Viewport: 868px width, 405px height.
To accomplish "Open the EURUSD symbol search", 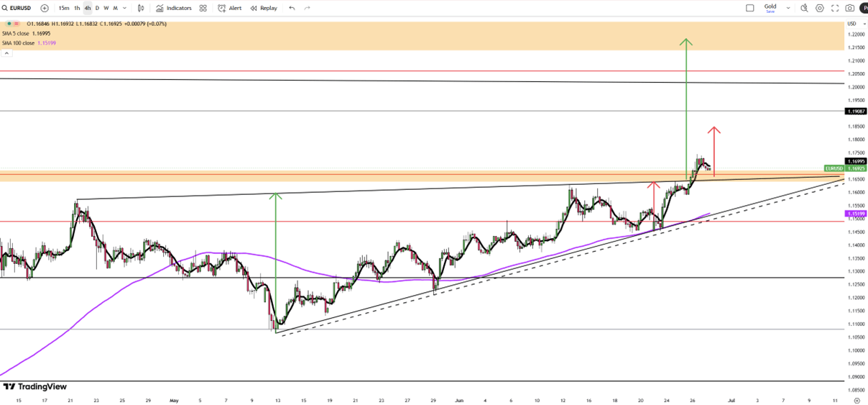I will pyautogui.click(x=19, y=8).
